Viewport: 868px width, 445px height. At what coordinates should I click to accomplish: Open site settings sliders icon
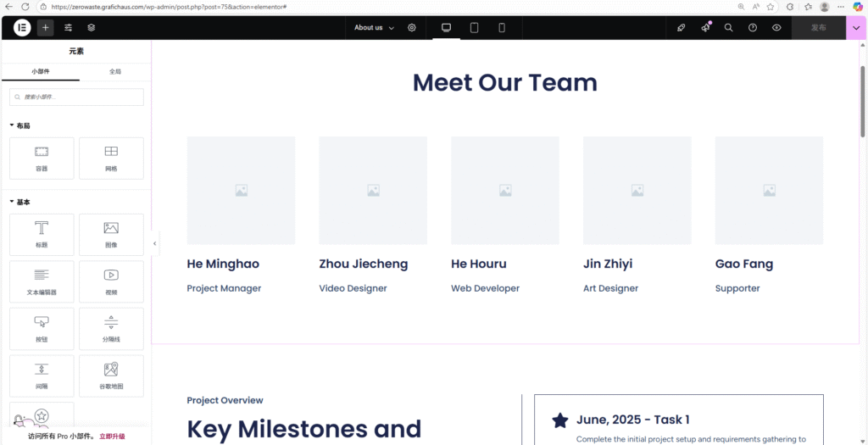69,27
